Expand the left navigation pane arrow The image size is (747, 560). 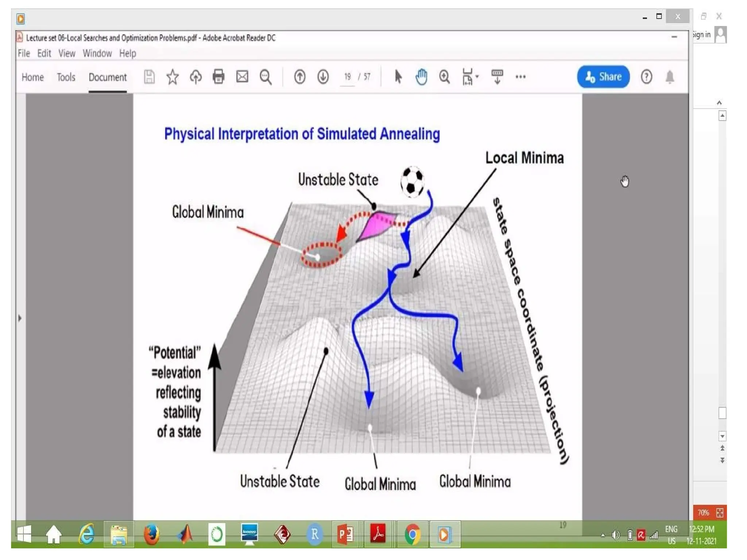pos(20,318)
